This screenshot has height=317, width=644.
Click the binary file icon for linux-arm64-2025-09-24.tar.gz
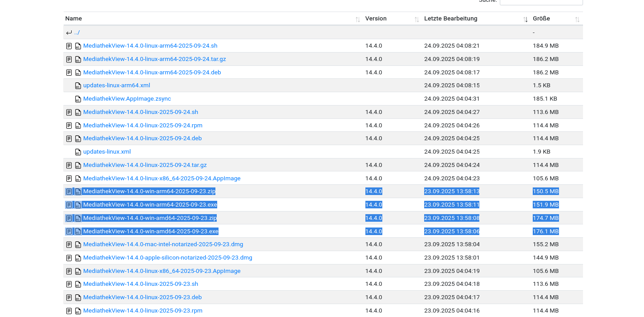point(78,59)
